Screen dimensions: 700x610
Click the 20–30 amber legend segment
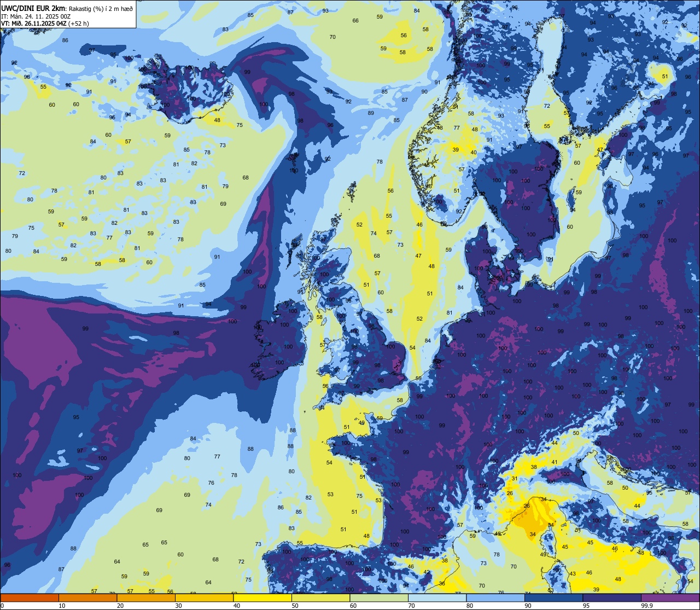(x=146, y=597)
